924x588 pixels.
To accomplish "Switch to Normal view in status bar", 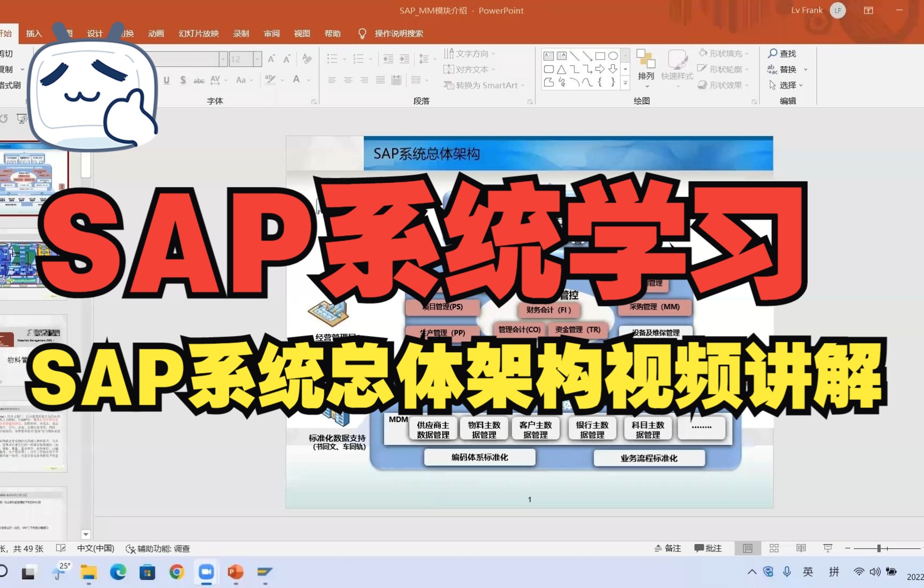I will (747, 548).
